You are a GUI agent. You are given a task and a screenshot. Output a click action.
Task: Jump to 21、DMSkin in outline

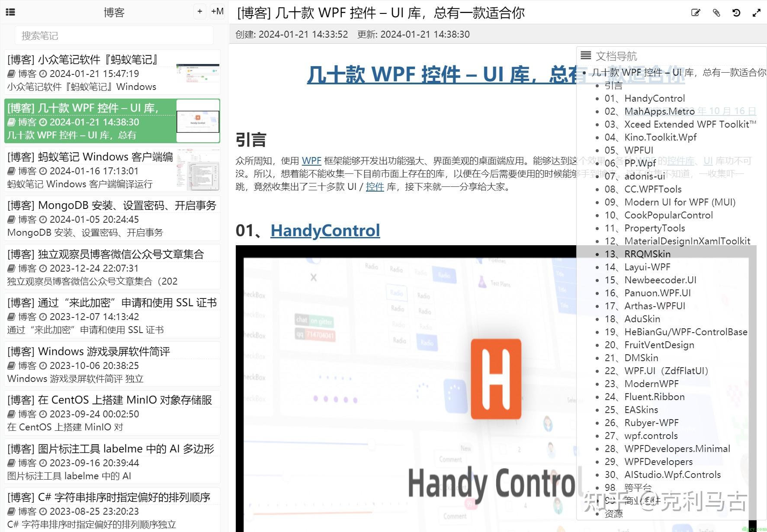(x=632, y=358)
